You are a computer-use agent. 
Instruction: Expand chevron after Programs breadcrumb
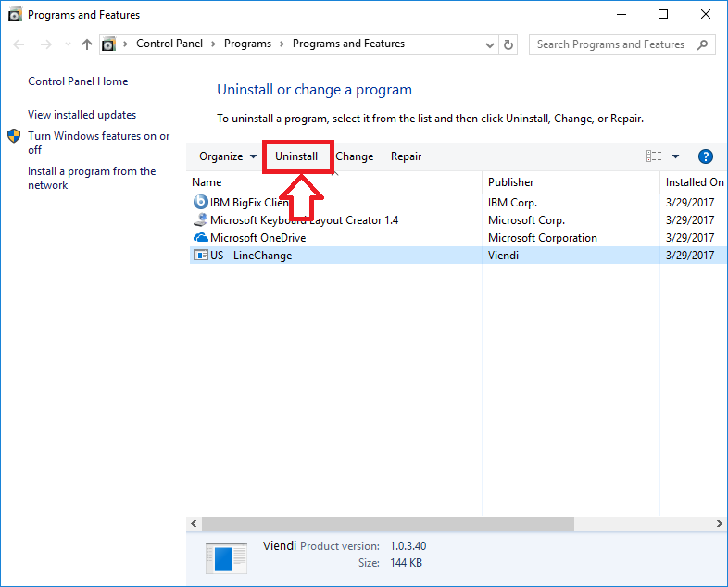282,44
